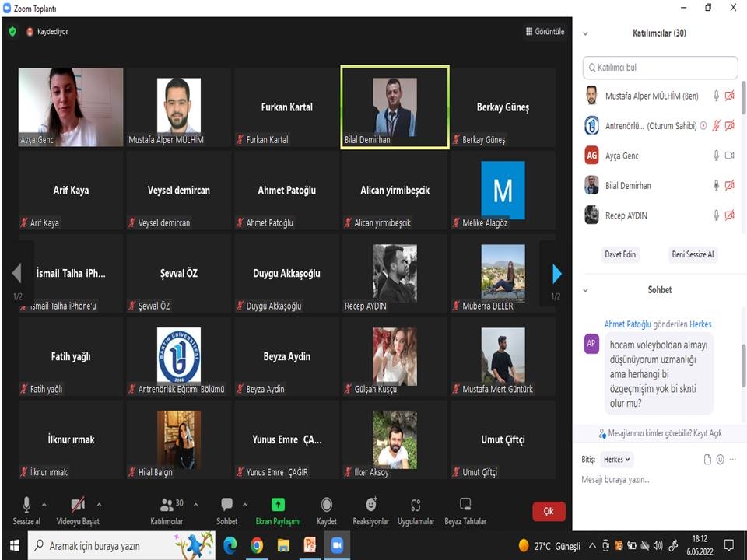Collapse the Katılımcılar panel chevron
The image size is (747, 560).
(x=585, y=33)
